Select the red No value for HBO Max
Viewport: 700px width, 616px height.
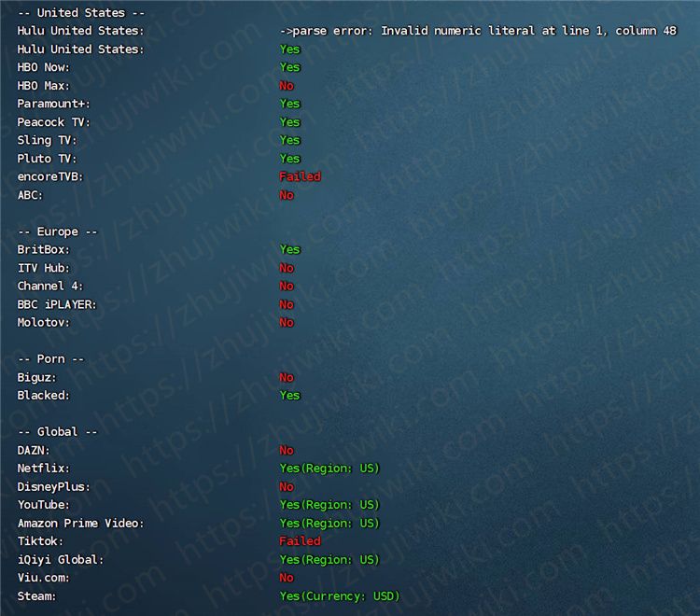coord(287,86)
